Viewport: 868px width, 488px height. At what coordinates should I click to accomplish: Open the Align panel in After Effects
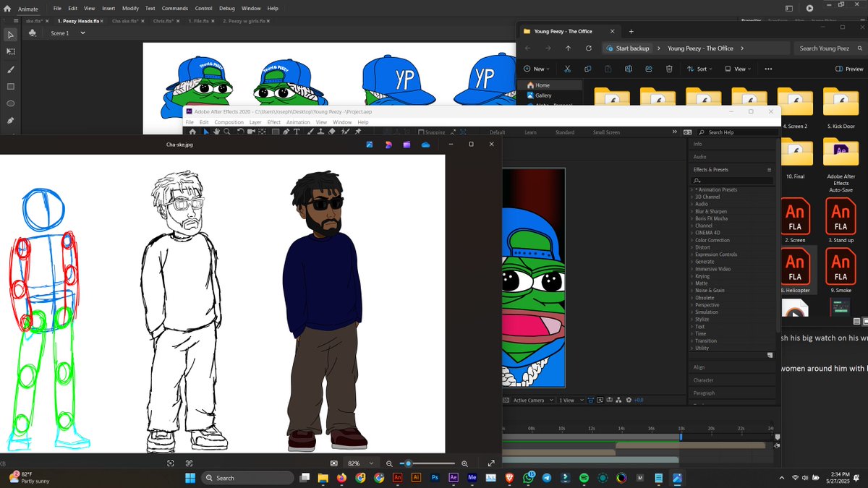pos(699,367)
